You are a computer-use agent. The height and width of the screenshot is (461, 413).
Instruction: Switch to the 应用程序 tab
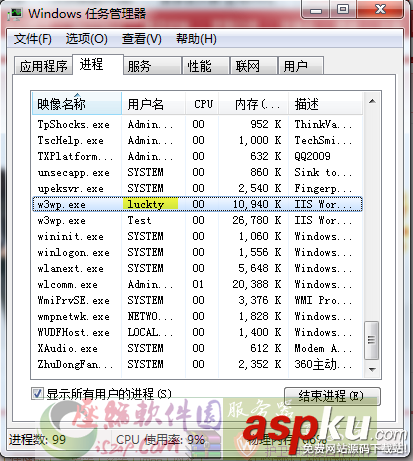[43, 66]
